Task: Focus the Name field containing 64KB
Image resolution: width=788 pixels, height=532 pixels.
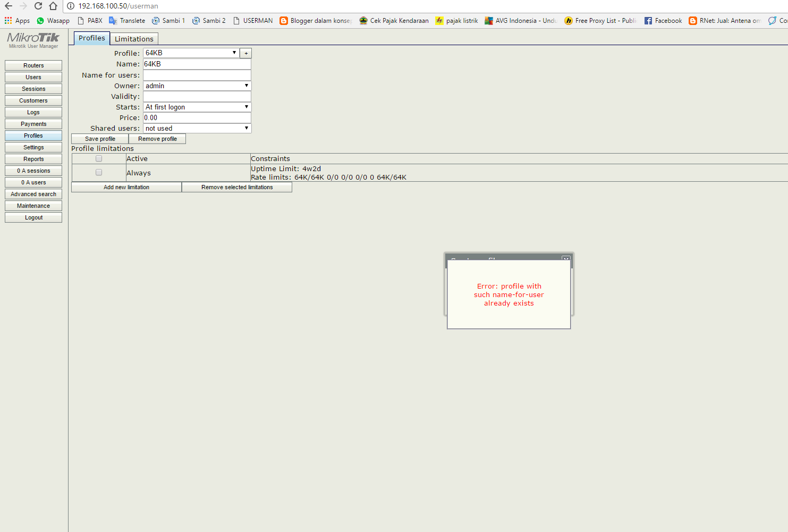Action: pyautogui.click(x=197, y=64)
